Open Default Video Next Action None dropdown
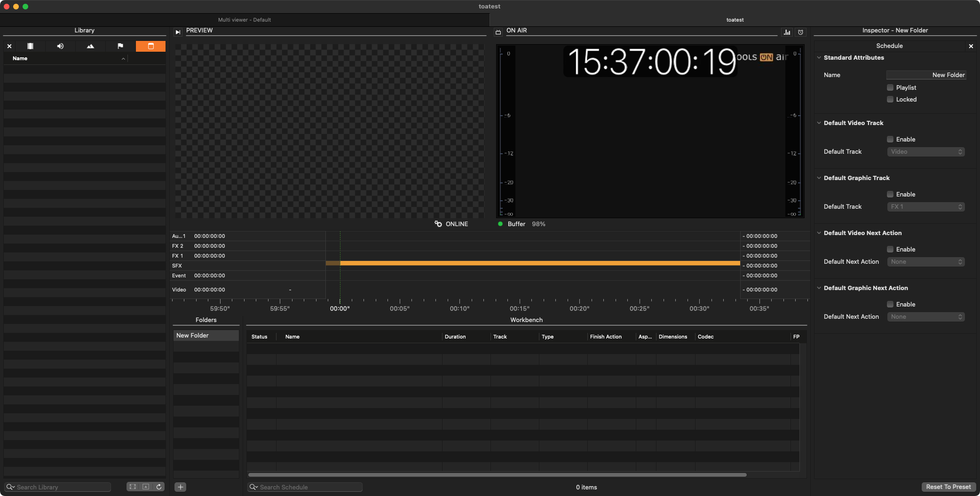 tap(926, 261)
